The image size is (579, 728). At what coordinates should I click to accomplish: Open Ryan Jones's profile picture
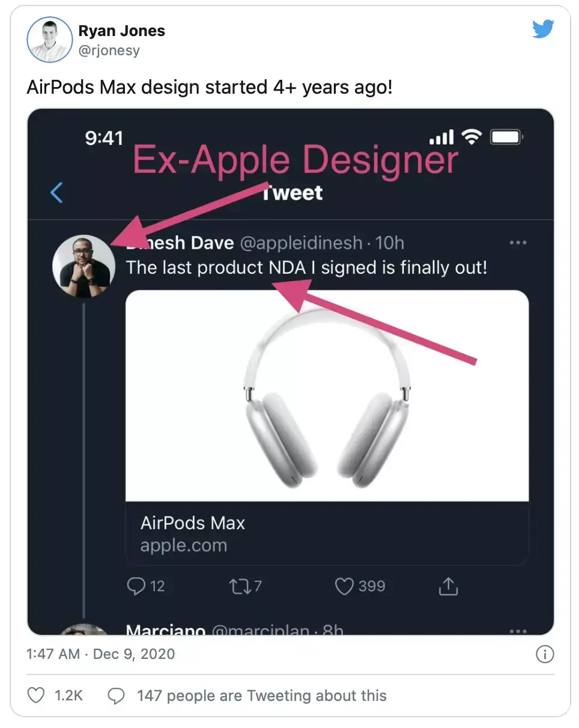tap(50, 40)
